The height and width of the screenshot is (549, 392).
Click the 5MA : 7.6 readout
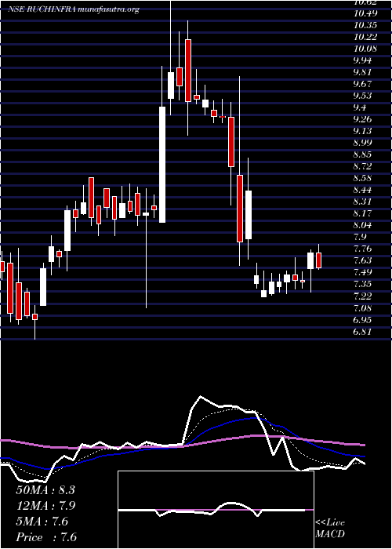42,522
